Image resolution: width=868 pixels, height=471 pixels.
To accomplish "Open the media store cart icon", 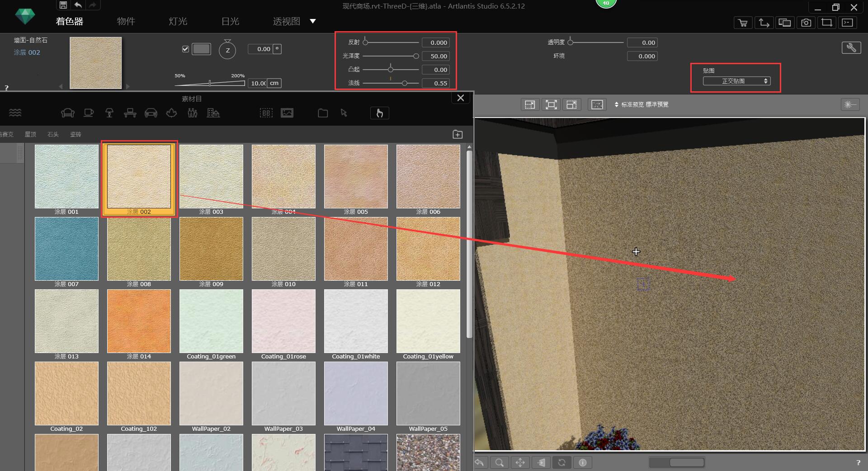I will click(x=743, y=23).
